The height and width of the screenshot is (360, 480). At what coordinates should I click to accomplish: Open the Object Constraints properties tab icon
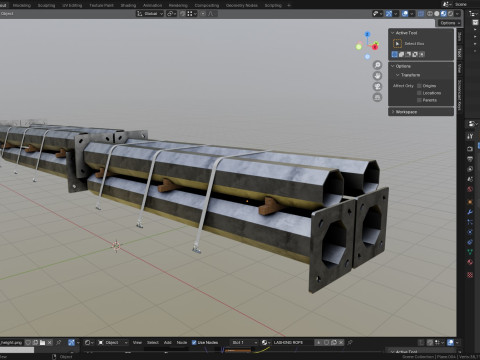pos(470,242)
